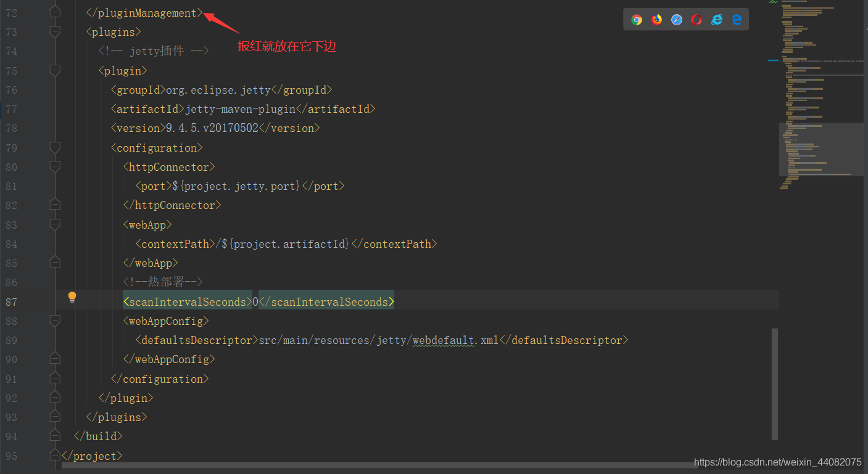Click the intention lightbulb on line 87
The image size is (868, 474).
coord(72,296)
